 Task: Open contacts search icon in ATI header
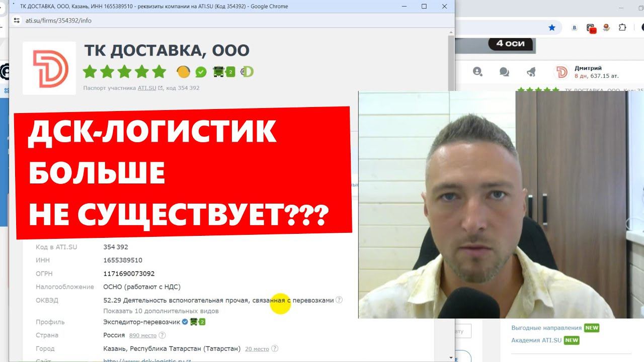tap(477, 71)
